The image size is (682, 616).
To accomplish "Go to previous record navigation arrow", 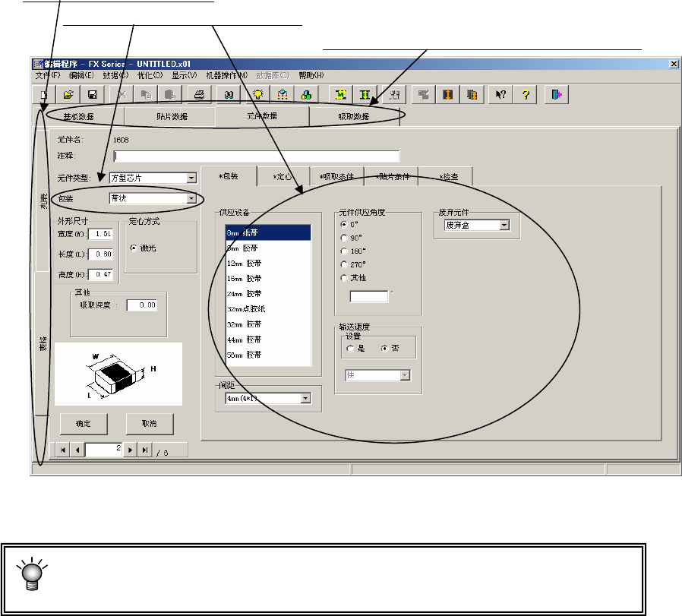I will tap(77, 450).
